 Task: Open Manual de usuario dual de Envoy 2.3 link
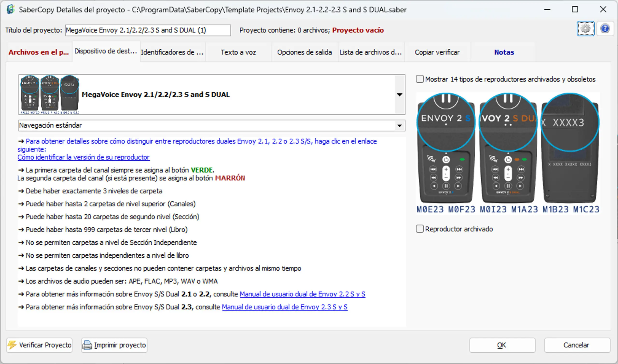(x=285, y=307)
